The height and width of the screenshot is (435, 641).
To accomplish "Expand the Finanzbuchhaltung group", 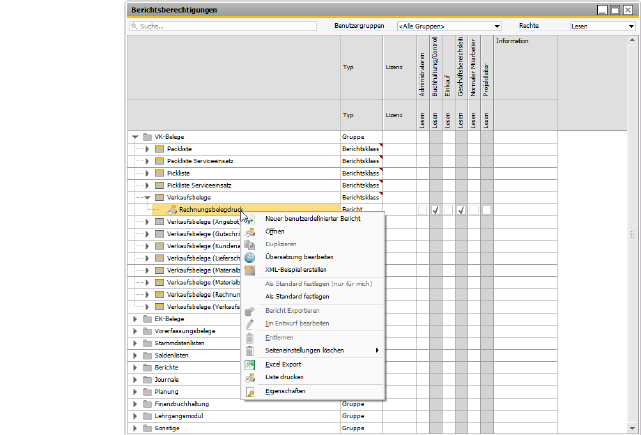I will (135, 404).
